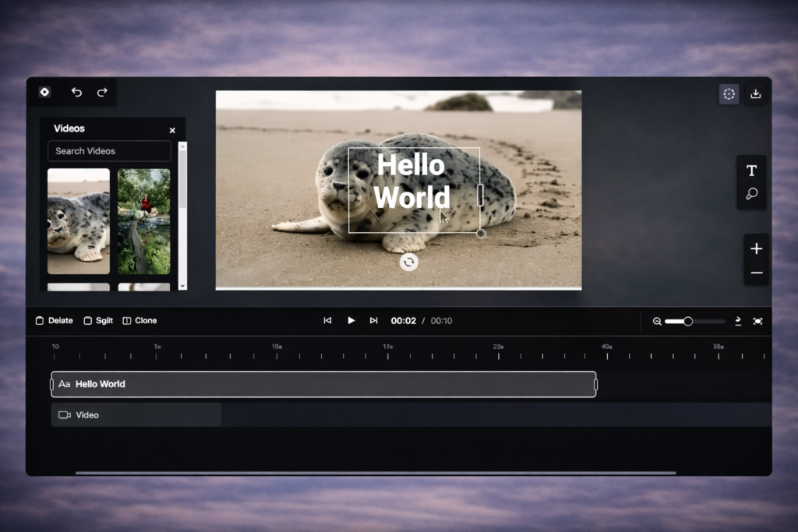The height and width of the screenshot is (532, 798).
Task: Click the download/export icon
Action: coord(755,94)
